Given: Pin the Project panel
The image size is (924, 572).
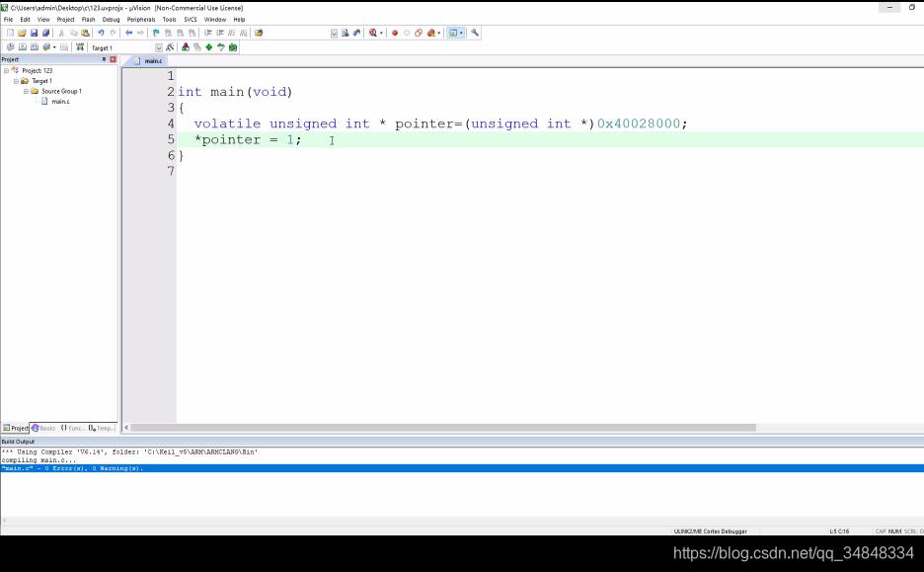Looking at the screenshot, I should tap(104, 59).
